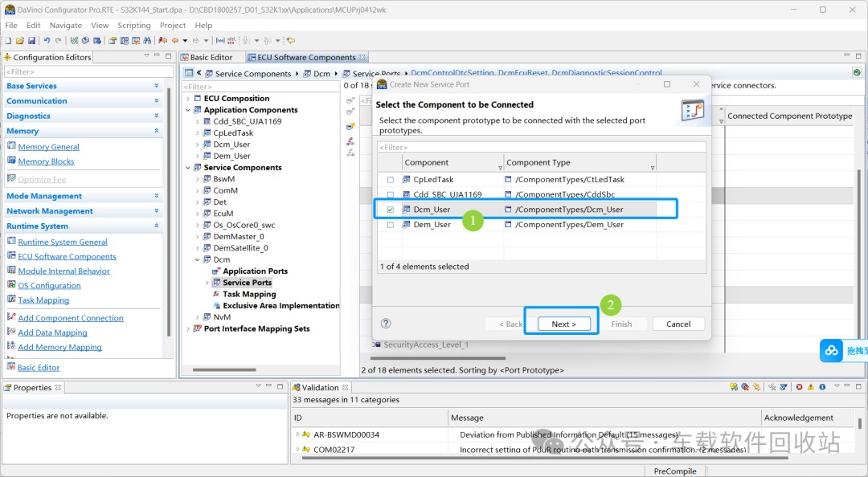
Task: Click the Memory General icon in sidebar
Action: tap(11, 146)
